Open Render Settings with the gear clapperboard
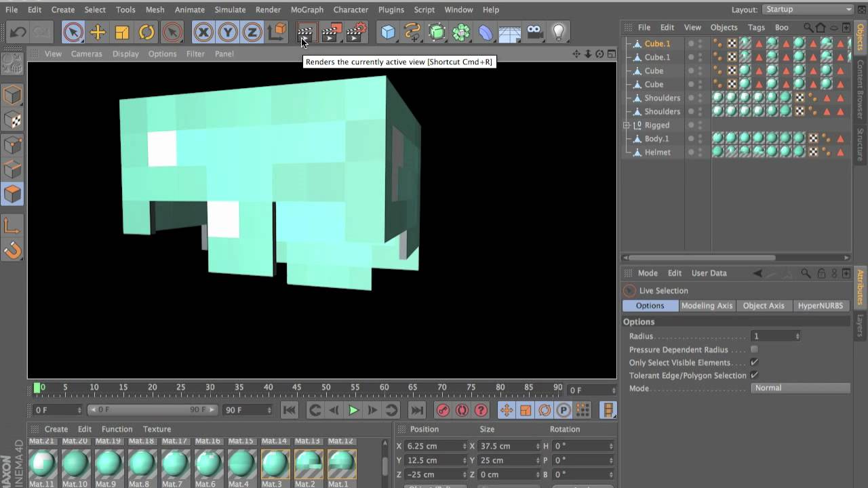868x488 pixels. tap(356, 32)
